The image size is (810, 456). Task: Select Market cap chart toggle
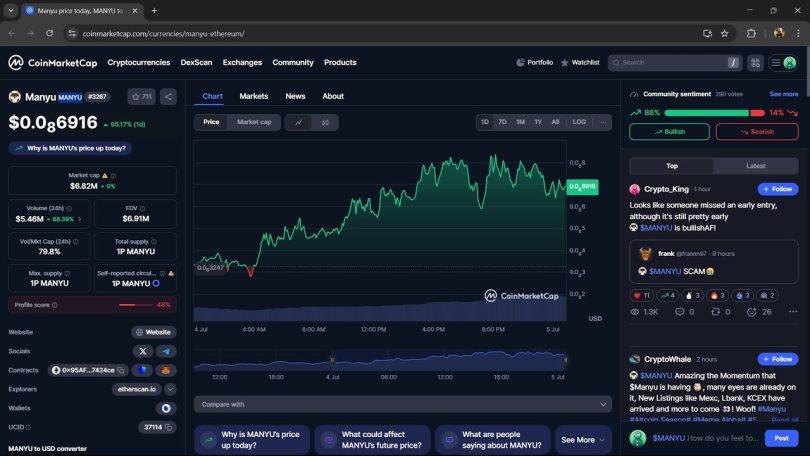254,122
